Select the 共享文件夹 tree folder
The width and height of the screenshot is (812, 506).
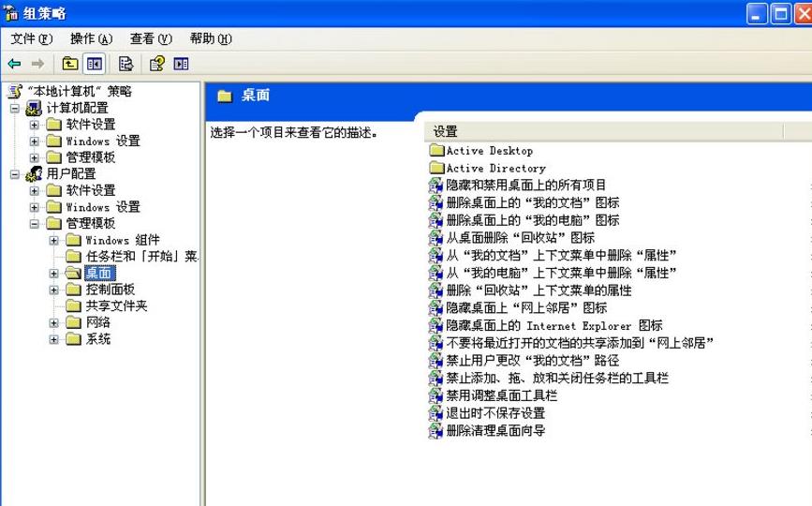116,306
